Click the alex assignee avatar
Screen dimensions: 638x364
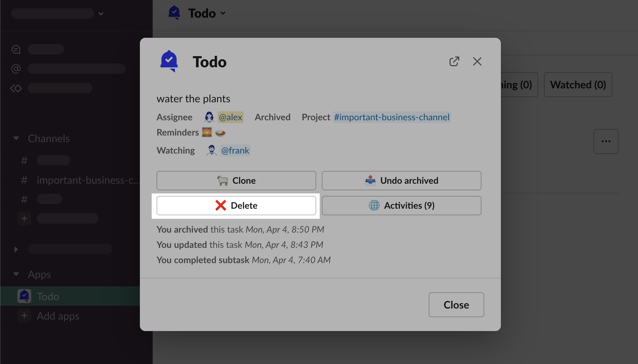[209, 117]
